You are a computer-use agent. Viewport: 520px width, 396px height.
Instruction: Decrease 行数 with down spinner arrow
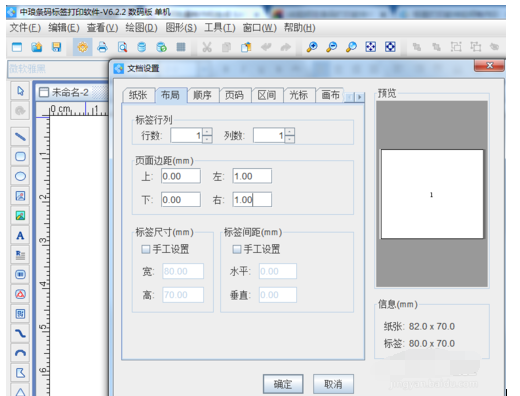pyautogui.click(x=207, y=139)
